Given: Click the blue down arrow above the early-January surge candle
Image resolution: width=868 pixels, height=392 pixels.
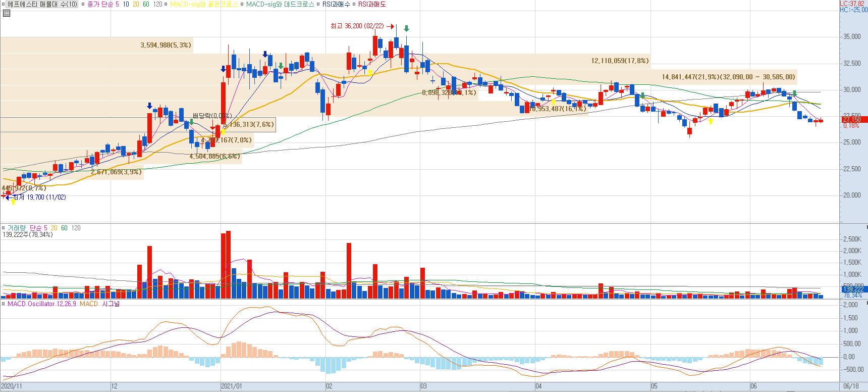Looking at the screenshot, I should [224, 69].
